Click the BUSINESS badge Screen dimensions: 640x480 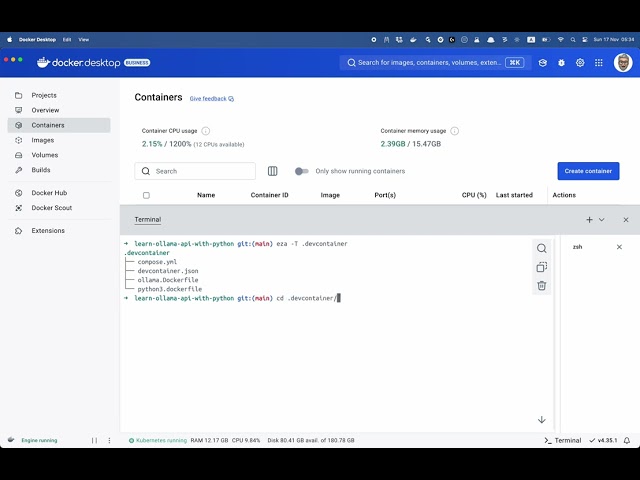[x=137, y=62]
